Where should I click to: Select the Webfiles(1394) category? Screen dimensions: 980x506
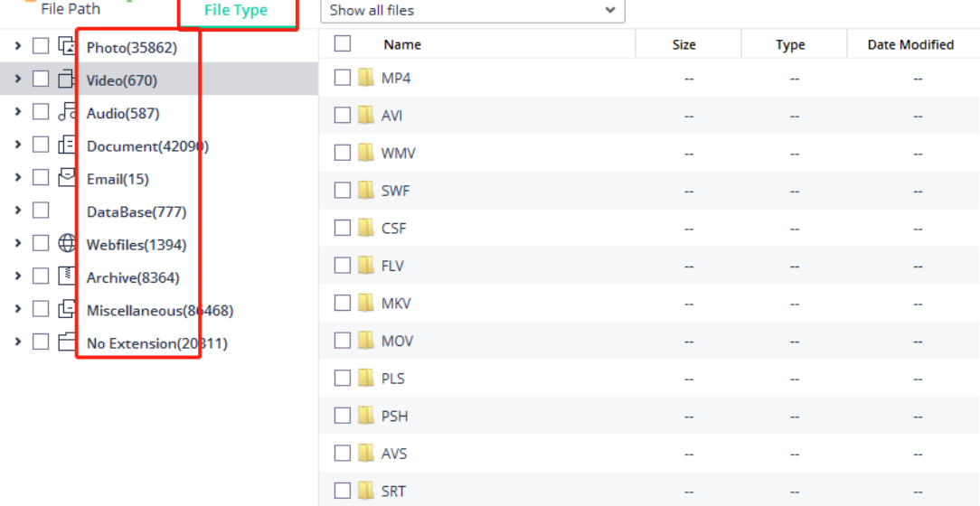[137, 245]
